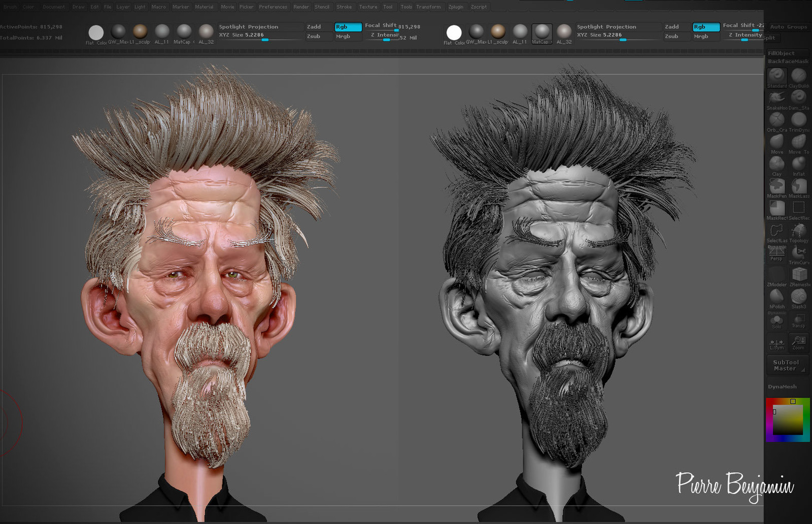The image size is (812, 524).
Task: Select the Standard brush
Action: tap(776, 78)
